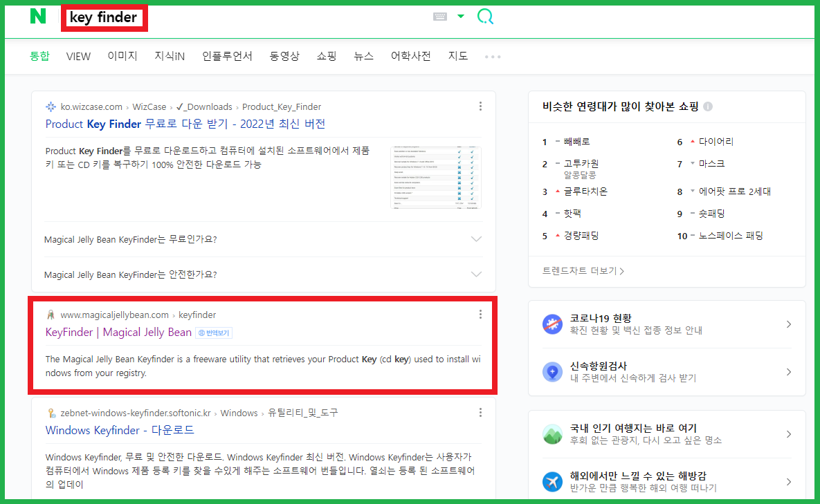Click zebnet-windows-keyfinder.softonic.kr URL
This screenshot has width=820, height=504.
click(136, 413)
